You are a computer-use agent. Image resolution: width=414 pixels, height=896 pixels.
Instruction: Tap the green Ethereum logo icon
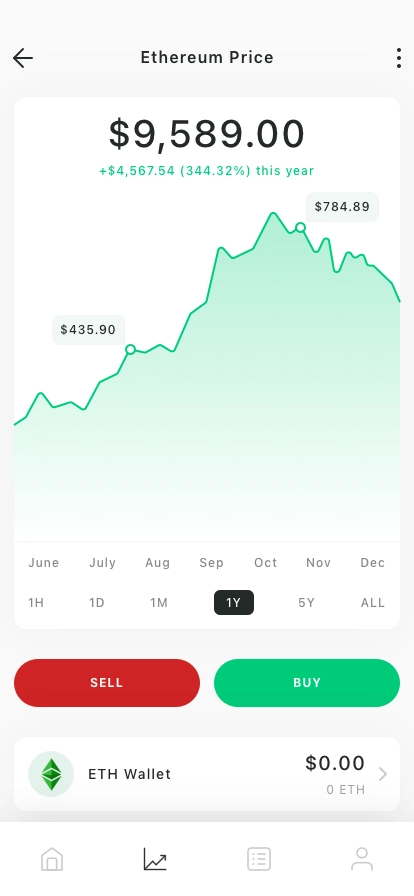pos(51,774)
